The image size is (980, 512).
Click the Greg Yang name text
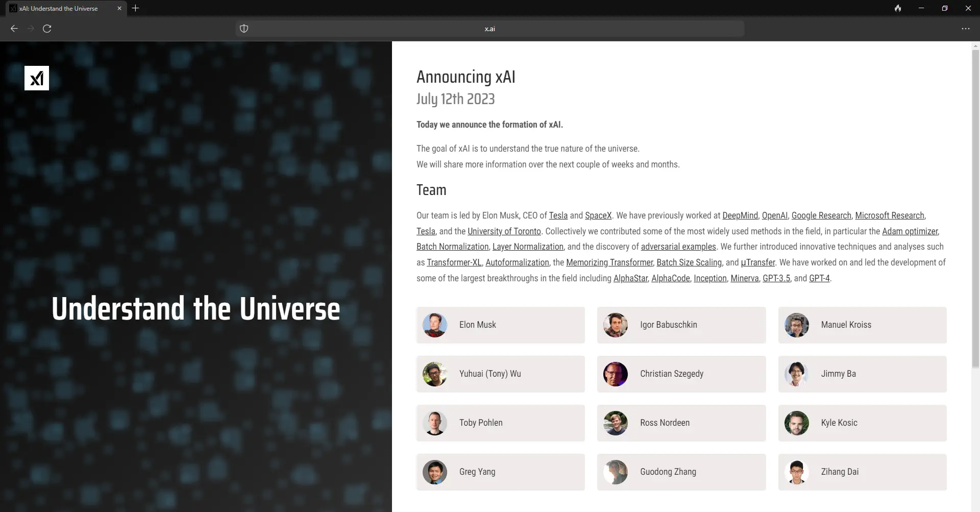[477, 472]
